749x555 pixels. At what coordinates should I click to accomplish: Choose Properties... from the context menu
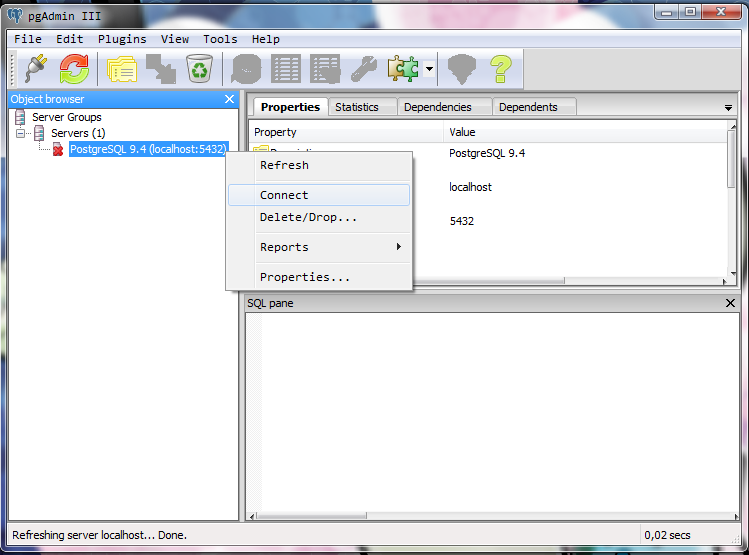tap(319, 277)
